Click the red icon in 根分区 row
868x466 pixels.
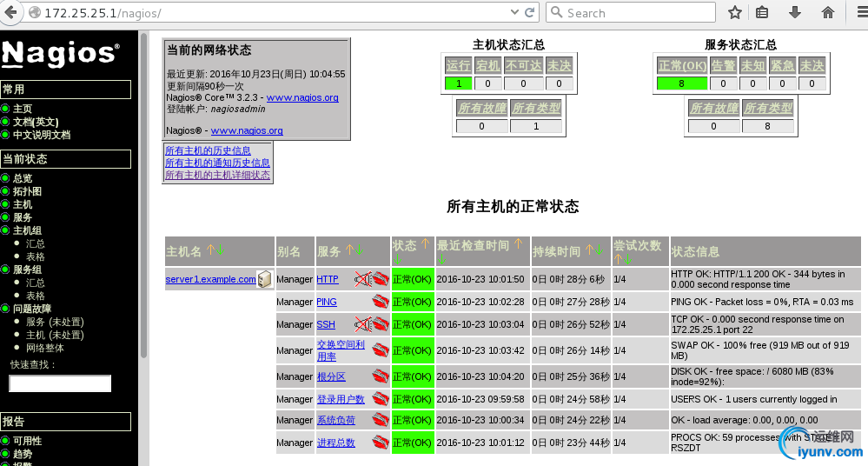381,376
